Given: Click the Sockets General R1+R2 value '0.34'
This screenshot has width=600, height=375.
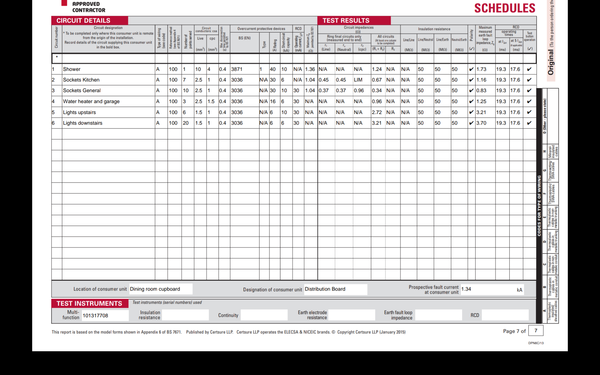Looking at the screenshot, I should point(377,91).
